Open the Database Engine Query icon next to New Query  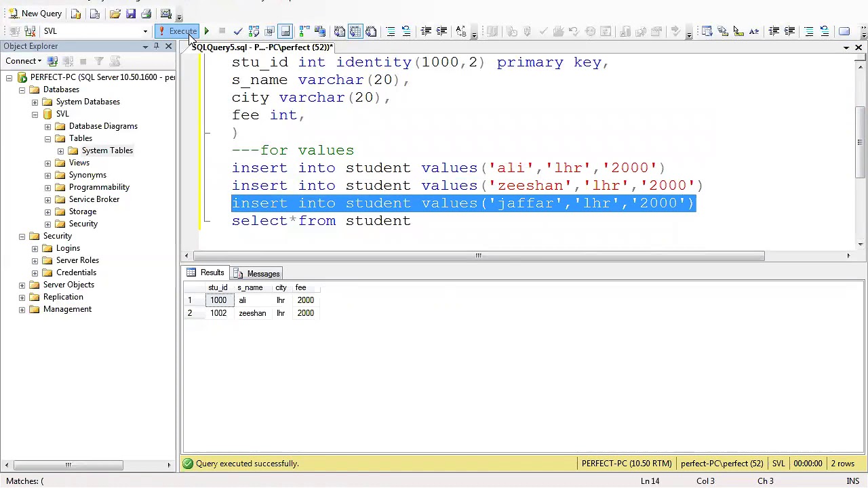tap(76, 14)
